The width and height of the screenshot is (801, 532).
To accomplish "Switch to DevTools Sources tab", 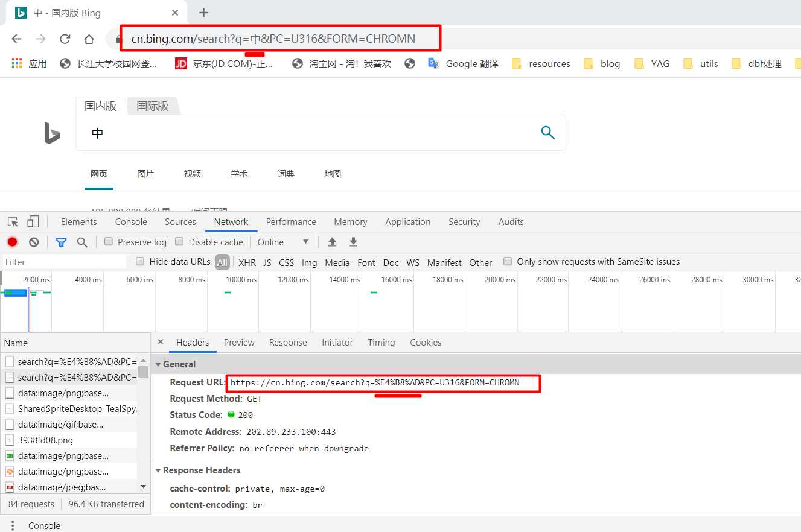I will [x=180, y=221].
